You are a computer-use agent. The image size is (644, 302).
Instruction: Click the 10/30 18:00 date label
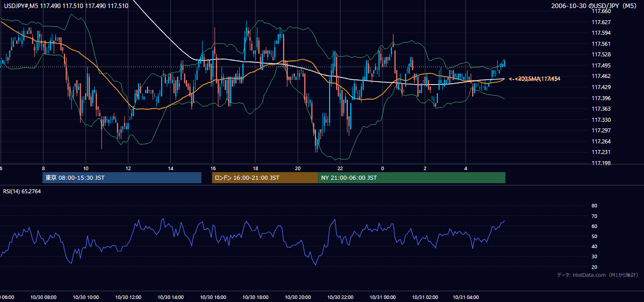[x=255, y=297]
